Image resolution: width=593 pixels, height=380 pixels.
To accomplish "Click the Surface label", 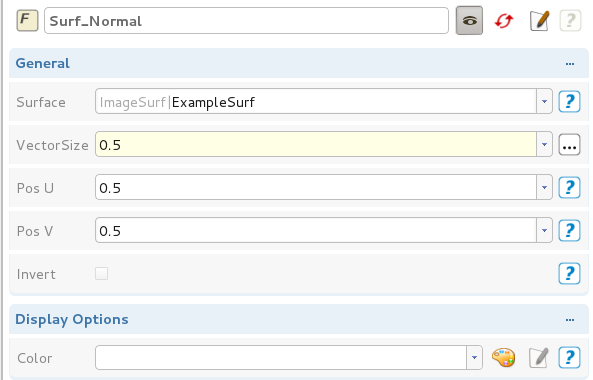I will pyautogui.click(x=41, y=102).
